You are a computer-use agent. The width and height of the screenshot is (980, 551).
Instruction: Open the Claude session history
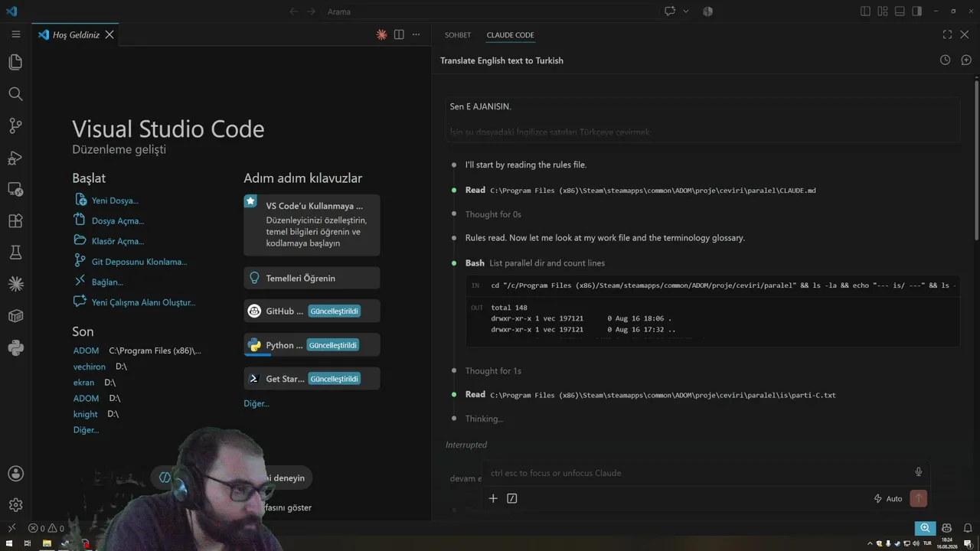click(x=945, y=60)
